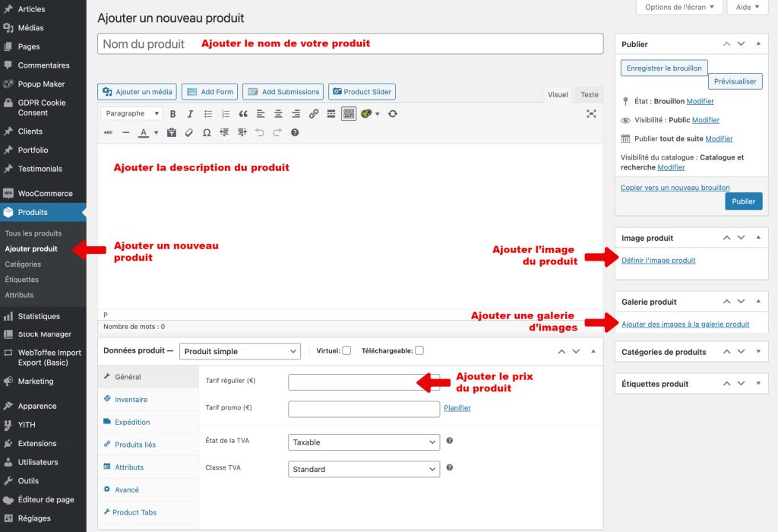This screenshot has height=532, width=778.
Task: Open the Classe TVA dropdown
Action: 364,469
